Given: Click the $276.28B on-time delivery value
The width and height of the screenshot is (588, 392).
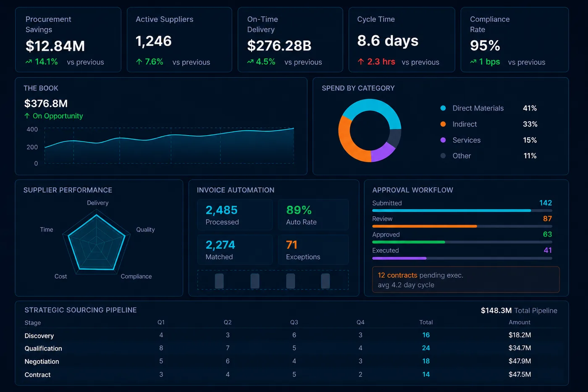Looking at the screenshot, I should pos(279,46).
